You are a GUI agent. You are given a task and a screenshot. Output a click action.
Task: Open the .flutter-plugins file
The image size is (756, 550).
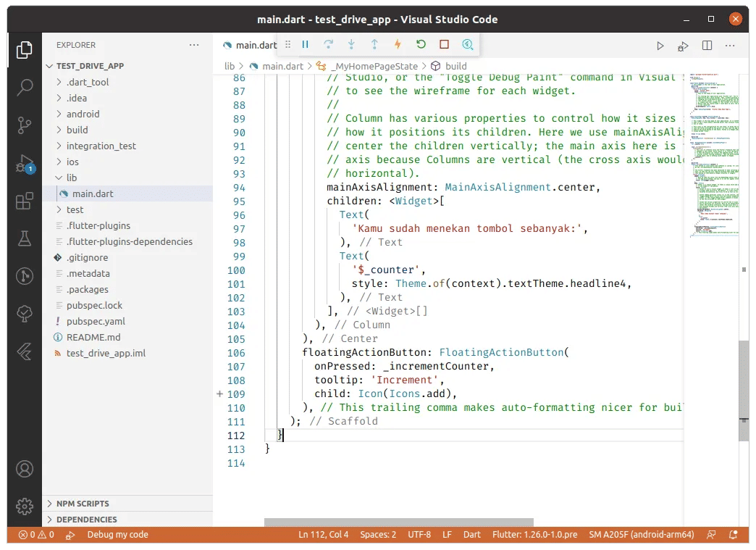click(x=127, y=225)
